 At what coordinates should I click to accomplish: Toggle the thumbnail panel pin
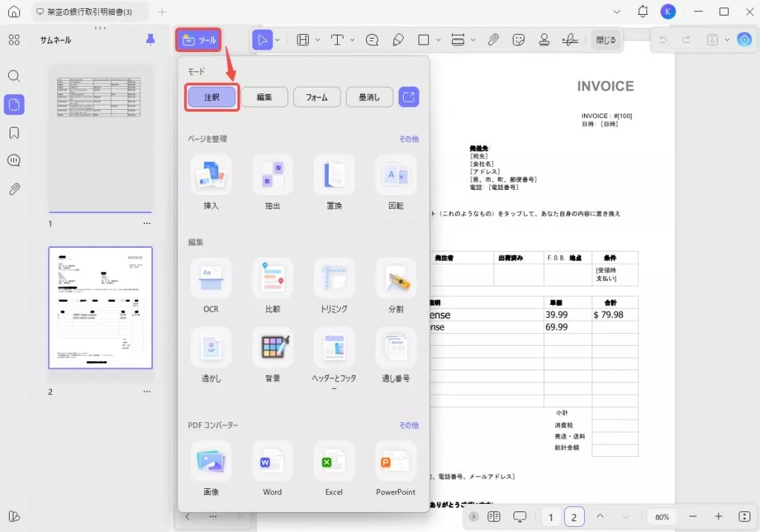point(150,40)
